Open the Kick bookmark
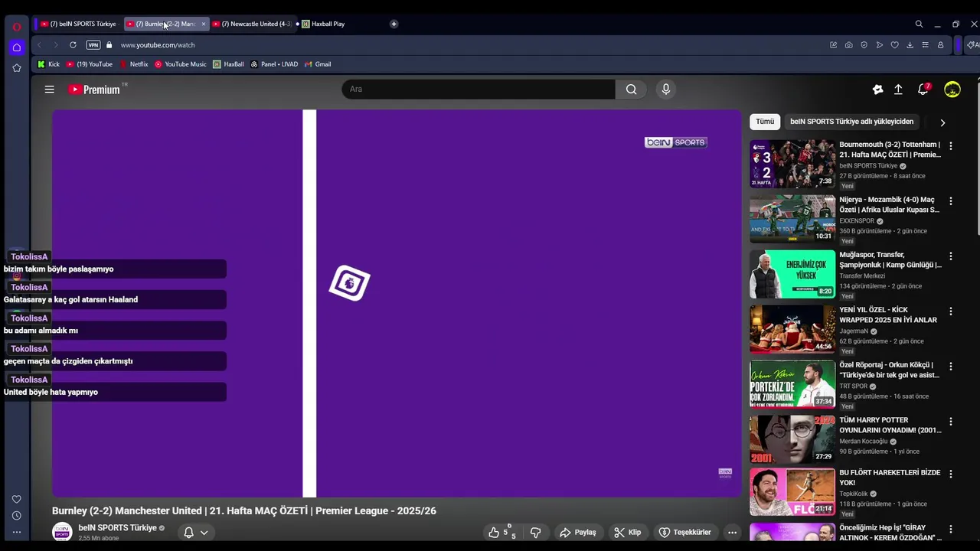The height and width of the screenshot is (551, 980). (48, 64)
